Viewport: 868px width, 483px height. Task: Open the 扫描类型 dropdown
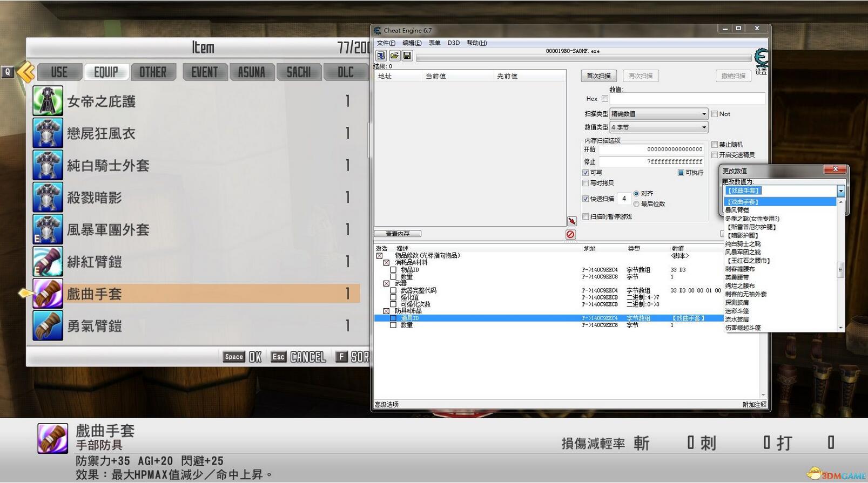pos(658,114)
